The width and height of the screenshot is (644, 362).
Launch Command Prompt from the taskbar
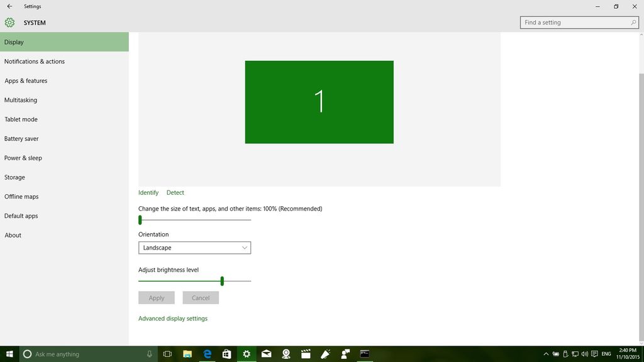click(x=365, y=354)
